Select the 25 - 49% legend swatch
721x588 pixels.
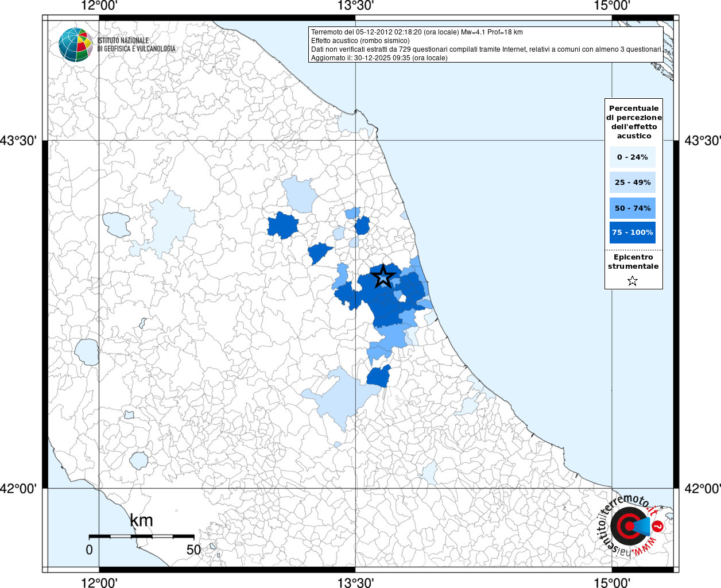pyautogui.click(x=633, y=183)
